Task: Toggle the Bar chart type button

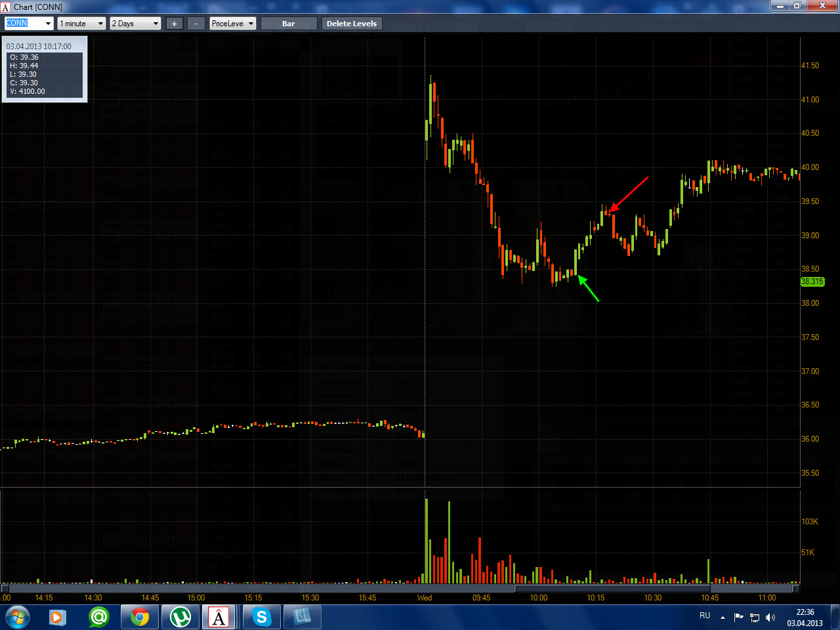Action: [289, 24]
